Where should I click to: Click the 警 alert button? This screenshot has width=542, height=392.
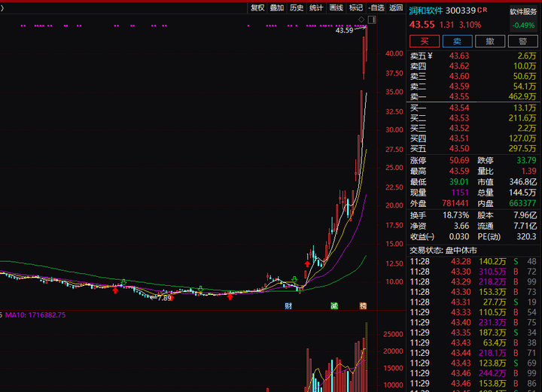click(523, 41)
